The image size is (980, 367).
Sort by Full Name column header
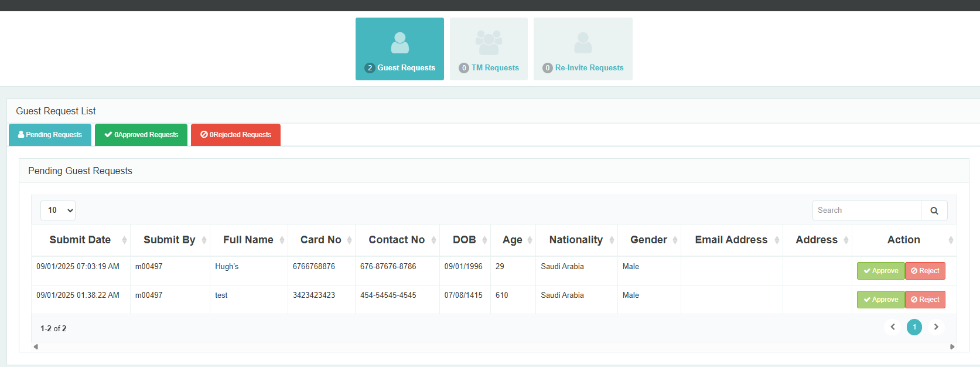[x=248, y=240]
